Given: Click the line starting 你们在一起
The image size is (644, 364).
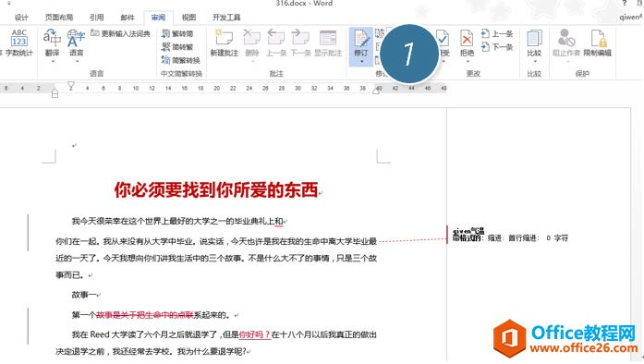Looking at the screenshot, I should click(216, 241).
